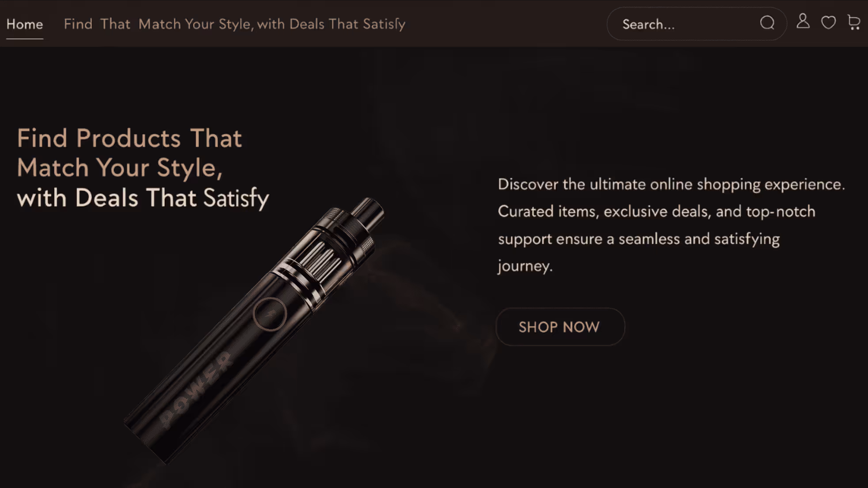The image size is (868, 488).
Task: Click the circular power button on the vape
Action: click(x=270, y=314)
